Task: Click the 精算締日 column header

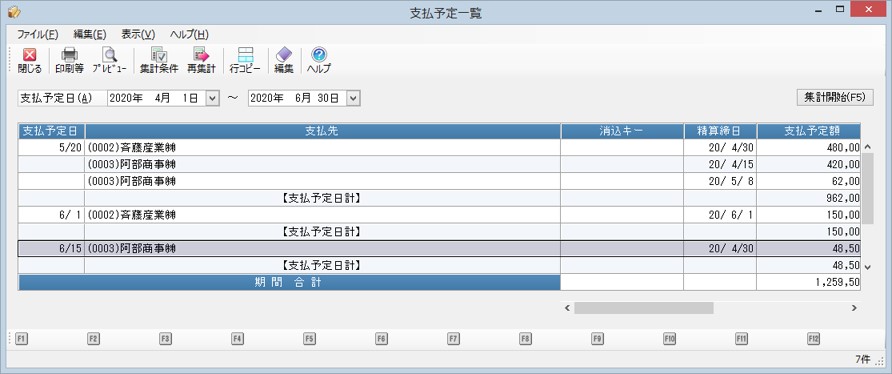Action: 720,131
